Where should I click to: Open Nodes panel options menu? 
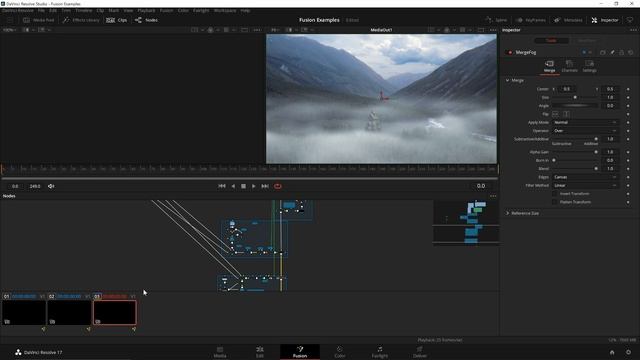493,196
